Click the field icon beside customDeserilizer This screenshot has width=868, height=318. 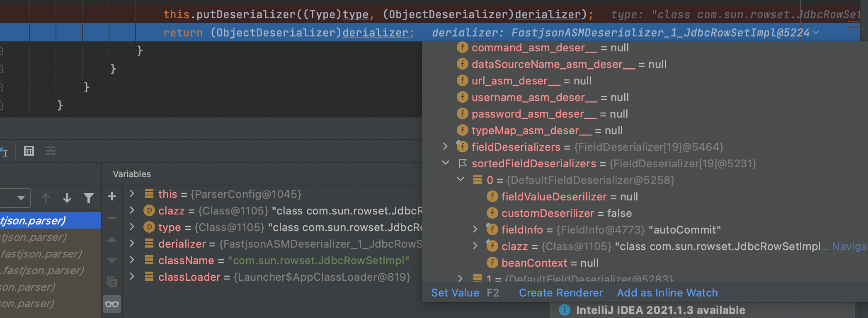(492, 213)
